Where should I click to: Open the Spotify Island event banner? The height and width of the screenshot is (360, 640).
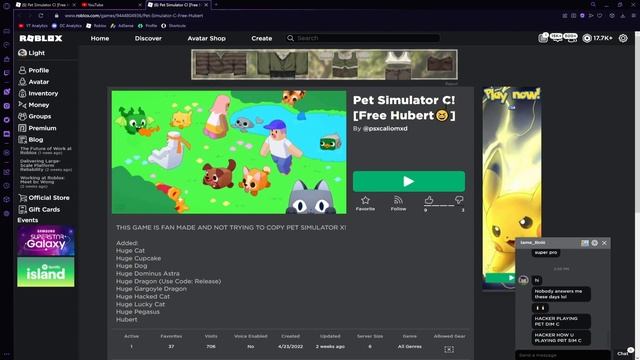click(x=46, y=272)
